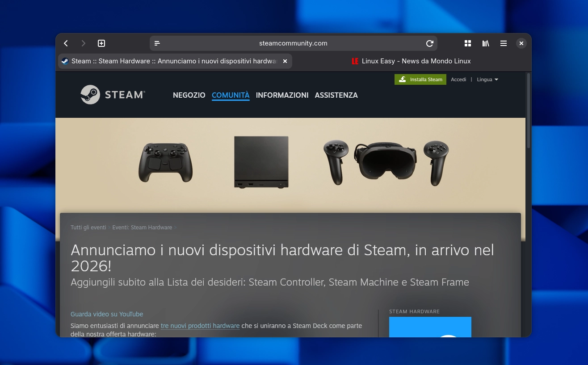Open the NEGOZIO navigation menu

189,95
